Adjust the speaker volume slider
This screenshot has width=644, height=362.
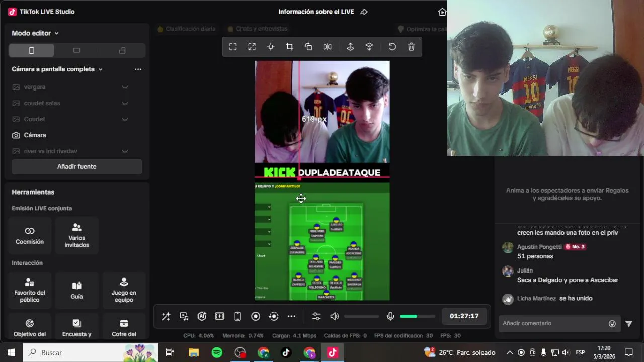tap(362, 316)
